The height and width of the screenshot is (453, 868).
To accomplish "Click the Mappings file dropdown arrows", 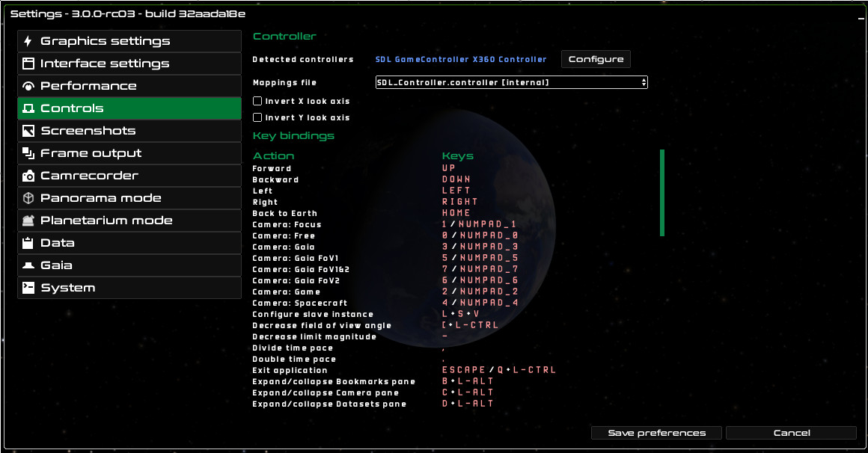I will pyautogui.click(x=644, y=82).
